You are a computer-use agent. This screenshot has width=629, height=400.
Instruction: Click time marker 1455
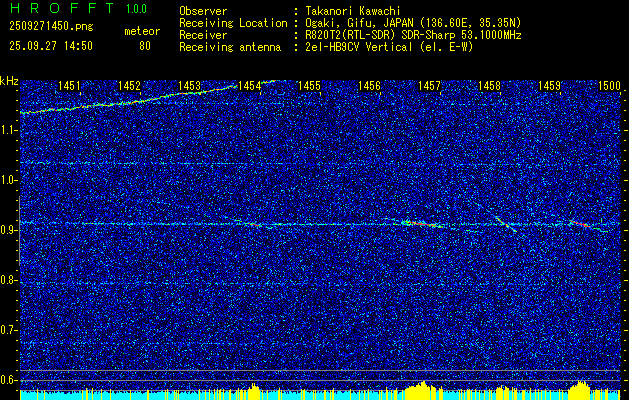coord(309,85)
